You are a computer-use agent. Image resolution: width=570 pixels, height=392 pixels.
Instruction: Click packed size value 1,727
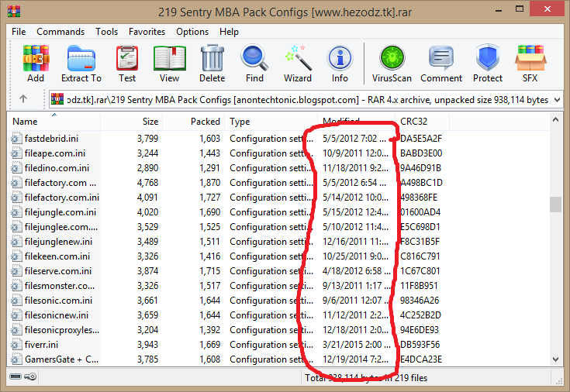pos(209,198)
